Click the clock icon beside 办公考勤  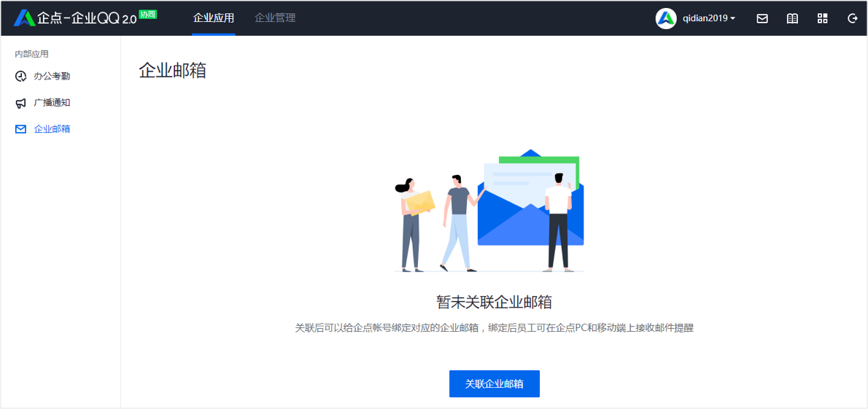[20, 77]
